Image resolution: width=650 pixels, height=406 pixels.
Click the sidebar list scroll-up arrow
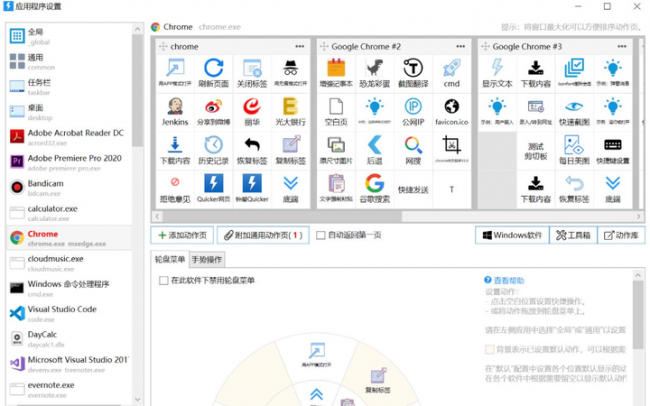click(x=138, y=29)
